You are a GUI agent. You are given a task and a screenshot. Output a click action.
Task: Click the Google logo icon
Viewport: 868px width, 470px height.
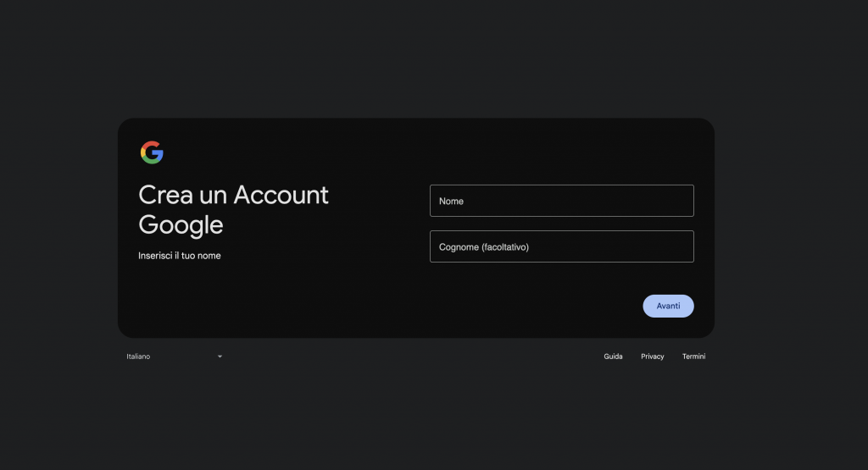click(152, 152)
